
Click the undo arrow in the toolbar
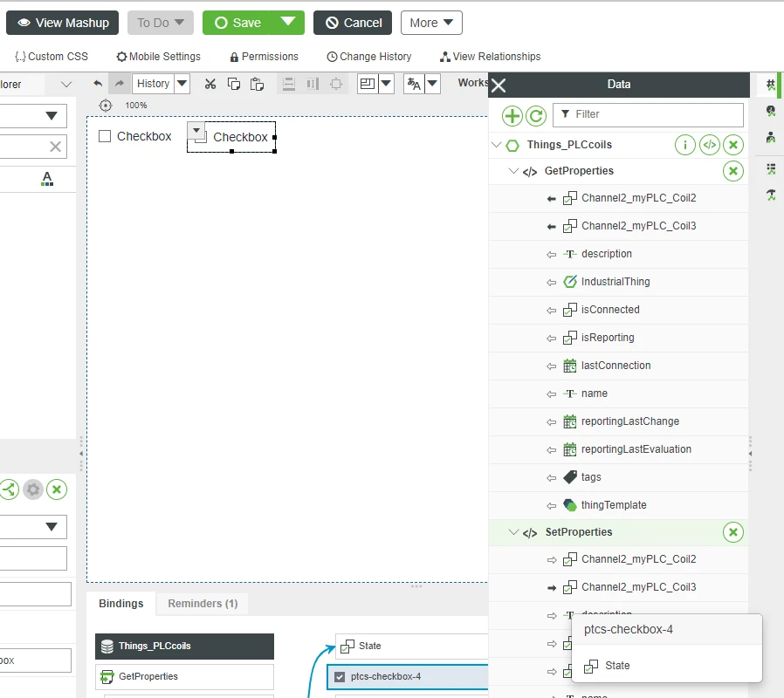click(98, 84)
